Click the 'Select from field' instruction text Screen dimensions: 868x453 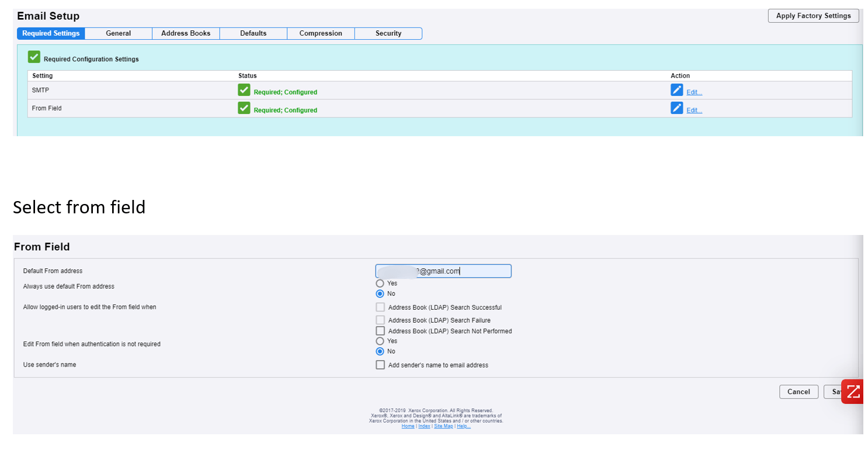pos(79,207)
